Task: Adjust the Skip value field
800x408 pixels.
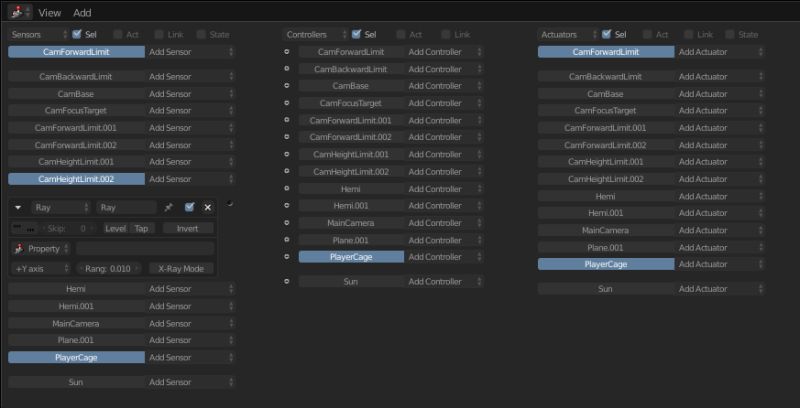Action: click(68, 228)
